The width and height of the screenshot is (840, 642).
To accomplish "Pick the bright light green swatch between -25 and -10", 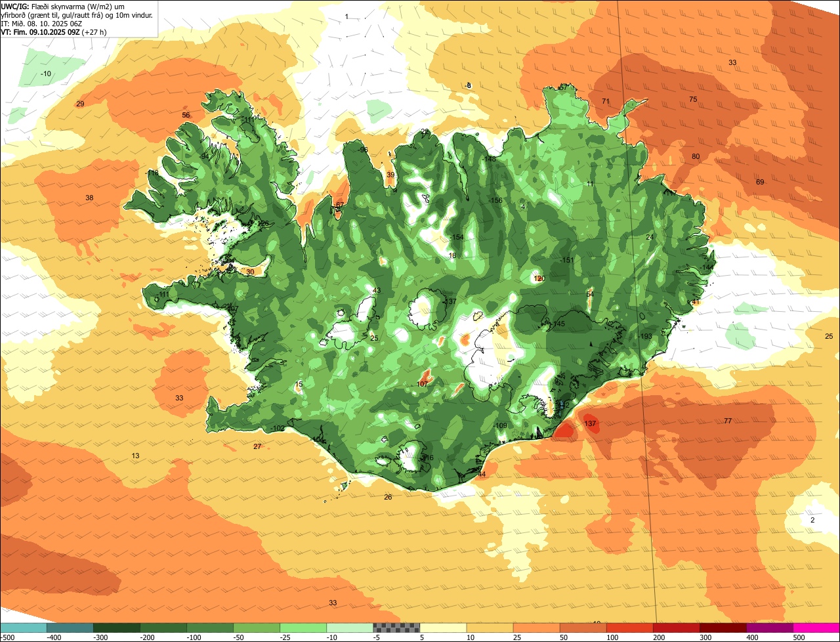I will click(x=303, y=628).
